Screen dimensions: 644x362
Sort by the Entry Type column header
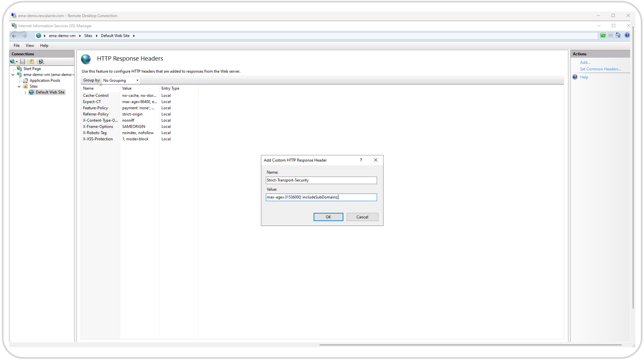click(x=179, y=88)
